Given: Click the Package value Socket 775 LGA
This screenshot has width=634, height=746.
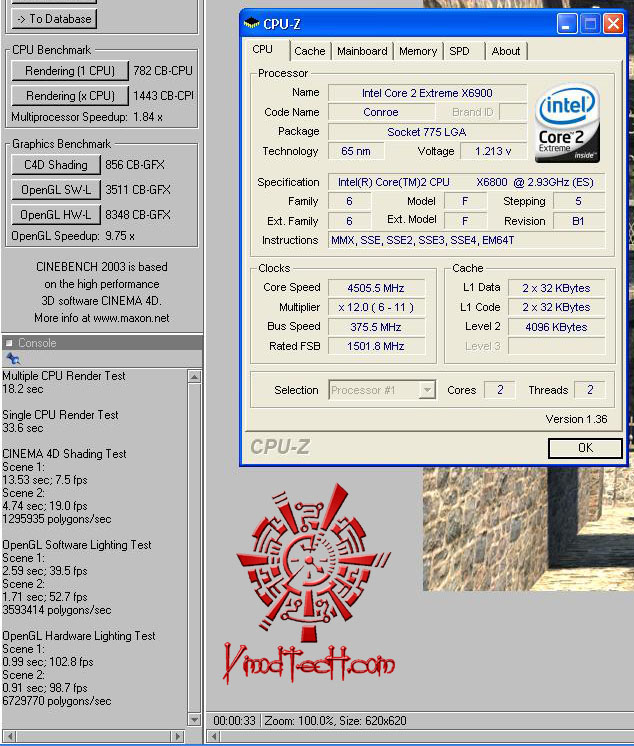Looking at the screenshot, I should 427,132.
